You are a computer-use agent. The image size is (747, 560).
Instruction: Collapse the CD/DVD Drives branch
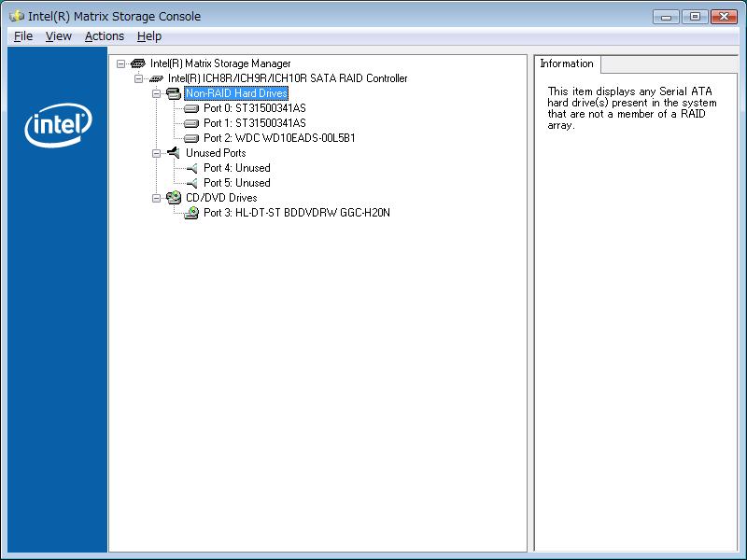pos(156,198)
